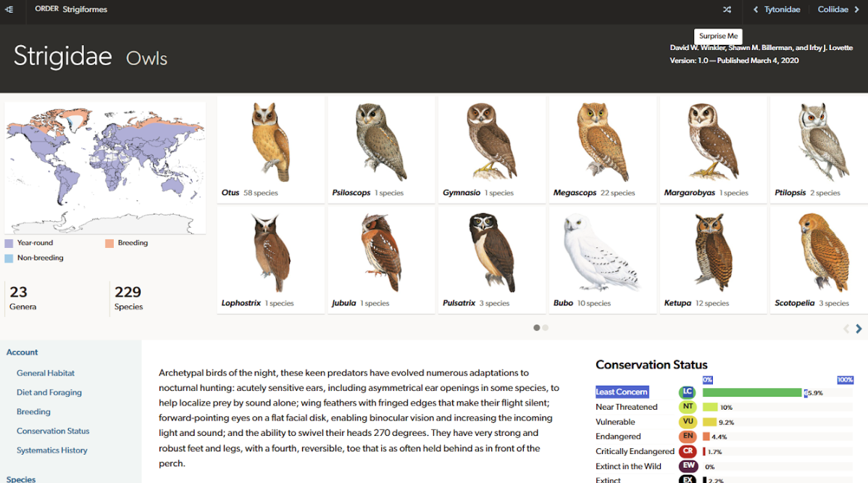Navigate to previous family Tytonidae
The width and height of the screenshot is (868, 483).
777,9
